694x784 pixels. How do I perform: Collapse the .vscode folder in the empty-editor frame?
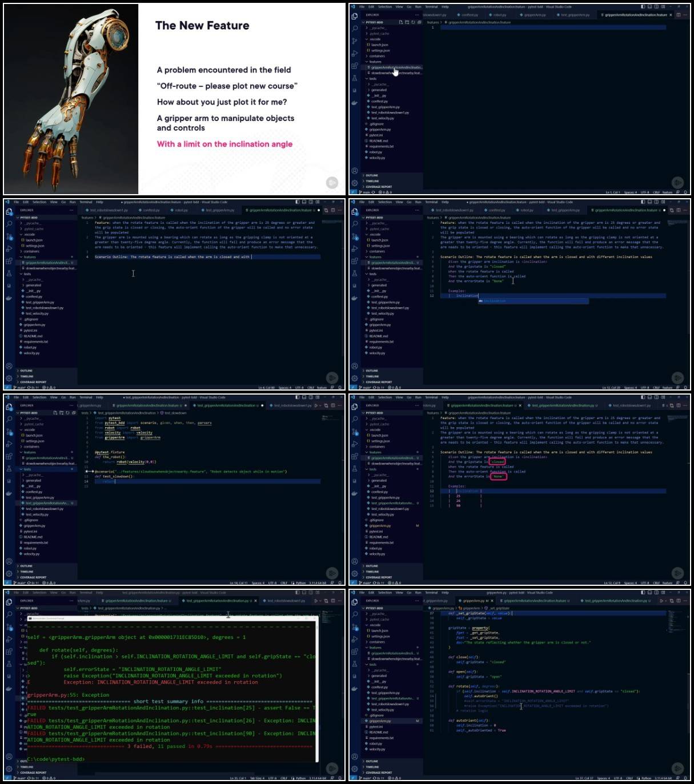[x=374, y=39]
